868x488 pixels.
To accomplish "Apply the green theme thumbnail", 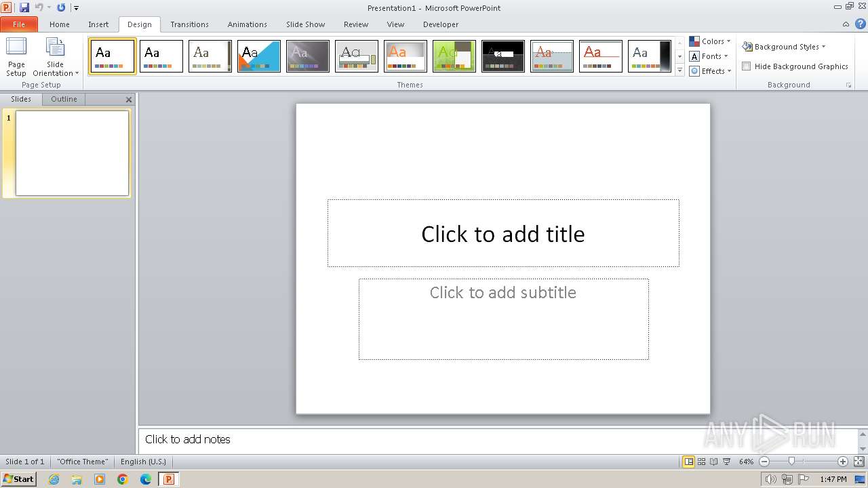I will (x=454, y=56).
